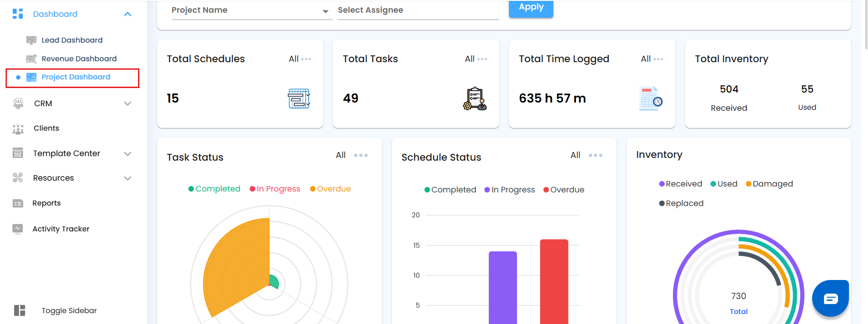The height and width of the screenshot is (324, 868).
Task: Click All filter on Task Status
Action: [x=341, y=155]
